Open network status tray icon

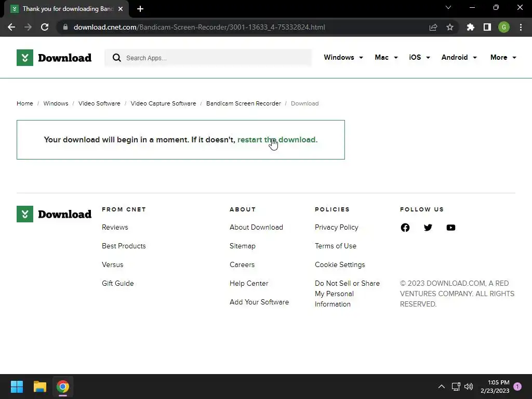pyautogui.click(x=456, y=387)
